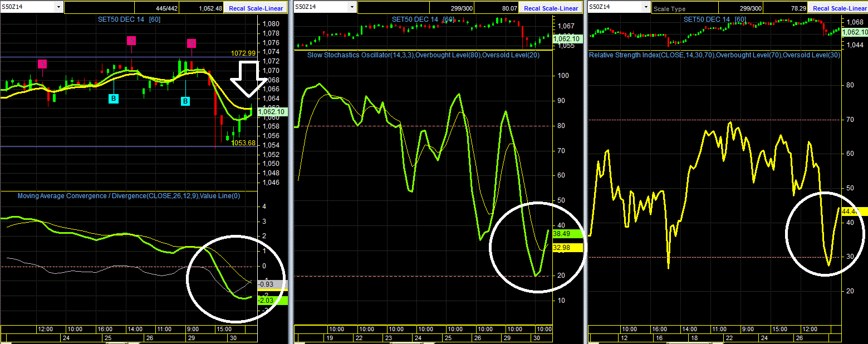Select the B buy marker above the 25 date
The image size is (868, 344).
click(x=114, y=99)
